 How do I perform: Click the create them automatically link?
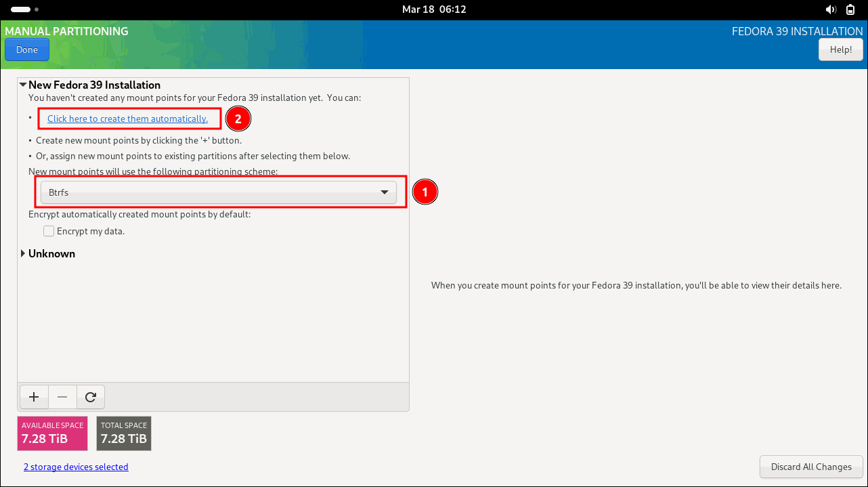(x=127, y=119)
